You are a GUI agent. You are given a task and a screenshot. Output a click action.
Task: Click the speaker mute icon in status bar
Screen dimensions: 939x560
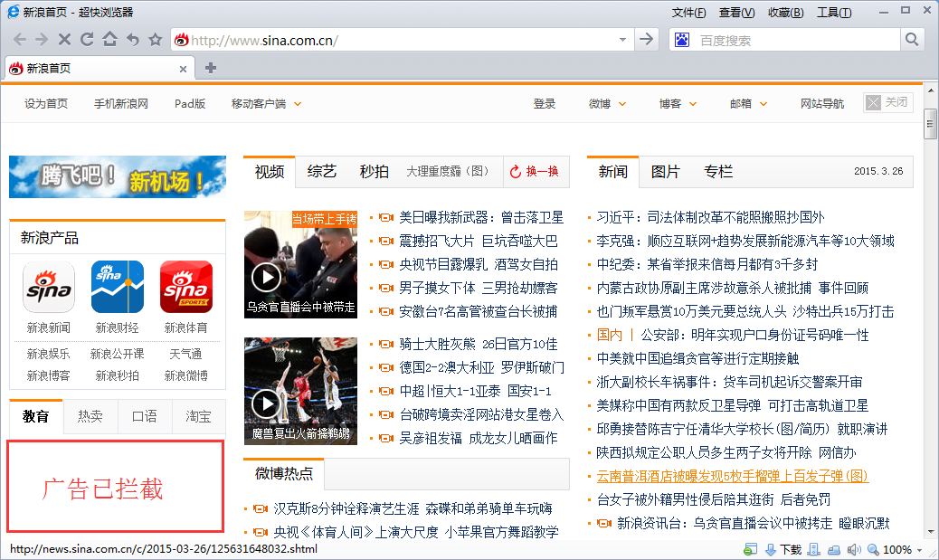click(854, 549)
